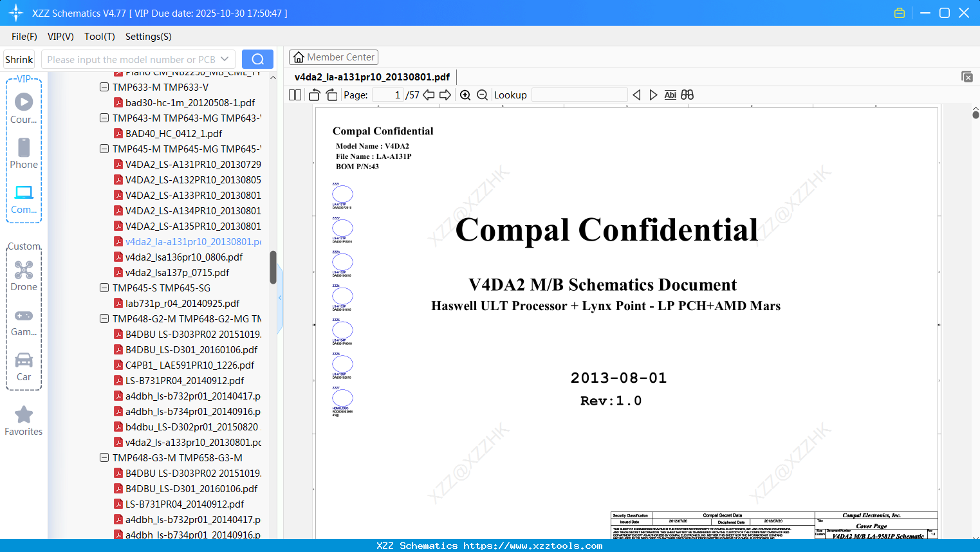Click the Shrink button
The height and width of the screenshot is (552, 980).
(x=19, y=59)
